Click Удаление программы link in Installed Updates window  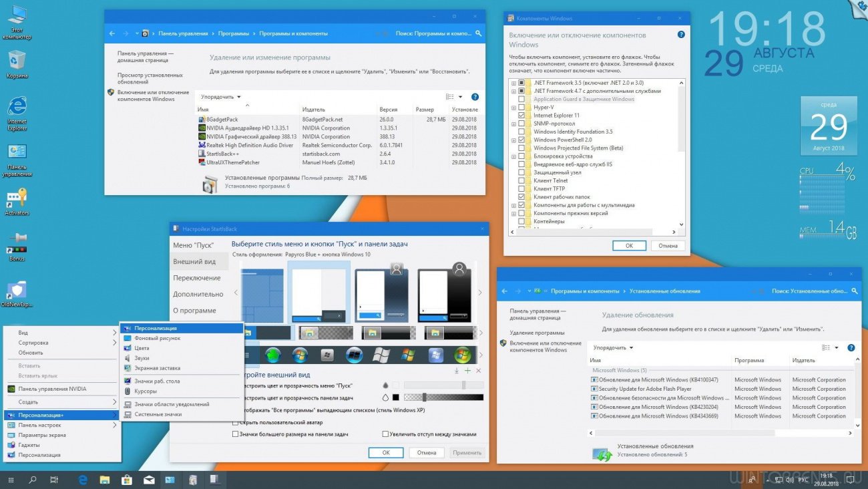(537, 333)
